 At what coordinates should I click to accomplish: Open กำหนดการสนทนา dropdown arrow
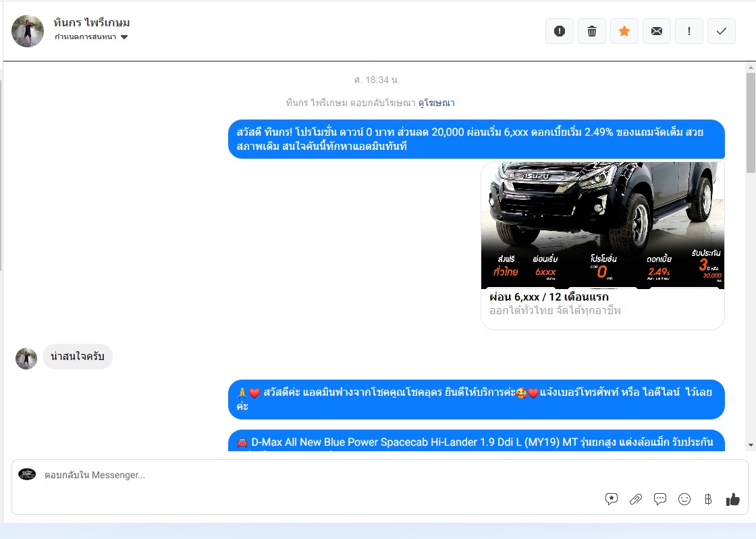pyautogui.click(x=124, y=37)
